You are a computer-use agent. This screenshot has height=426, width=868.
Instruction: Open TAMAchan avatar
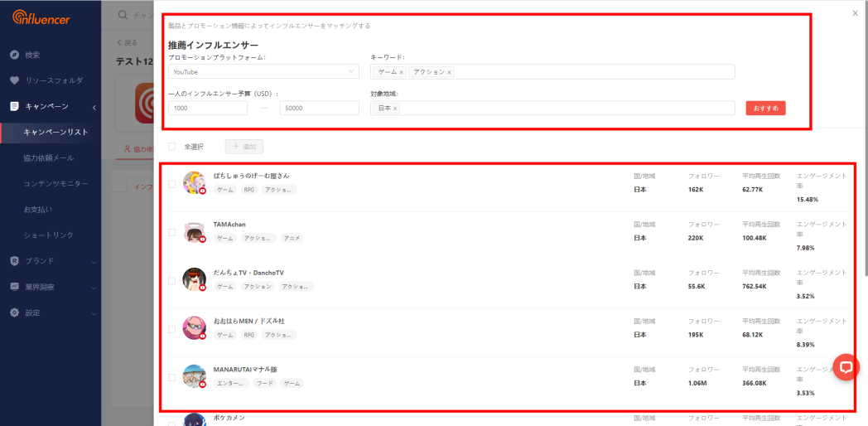195,231
